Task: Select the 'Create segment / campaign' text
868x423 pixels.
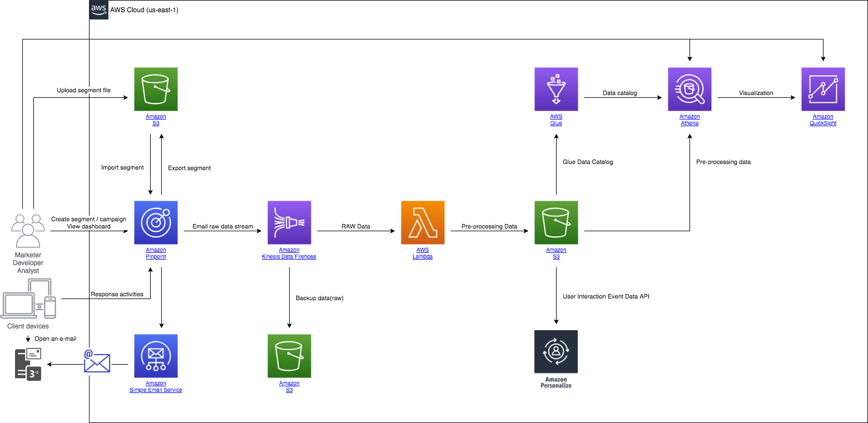Action: 89,219
